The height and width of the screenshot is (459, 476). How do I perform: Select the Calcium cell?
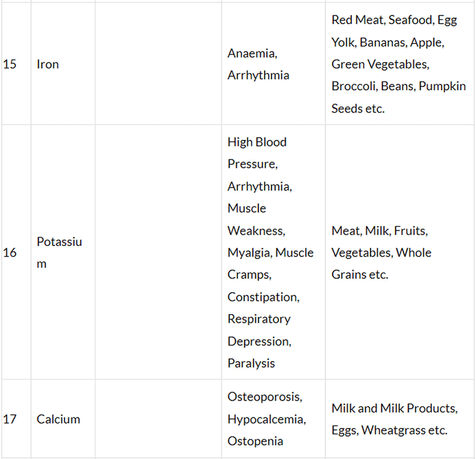click(58, 419)
